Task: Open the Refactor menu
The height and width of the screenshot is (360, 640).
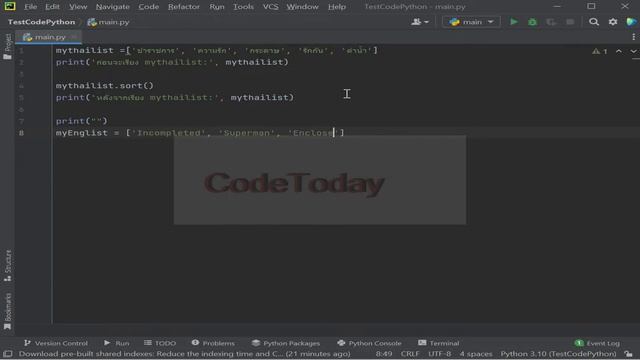Action: point(184,7)
